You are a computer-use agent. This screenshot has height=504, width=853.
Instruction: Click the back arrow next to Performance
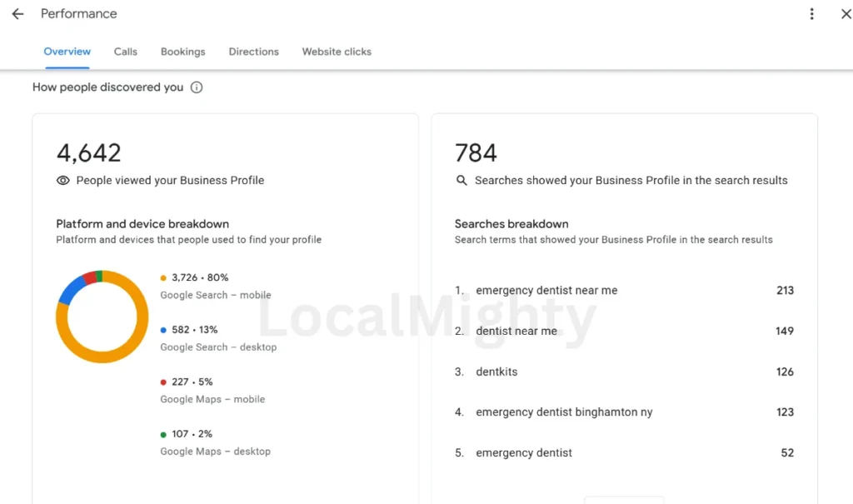tap(17, 14)
